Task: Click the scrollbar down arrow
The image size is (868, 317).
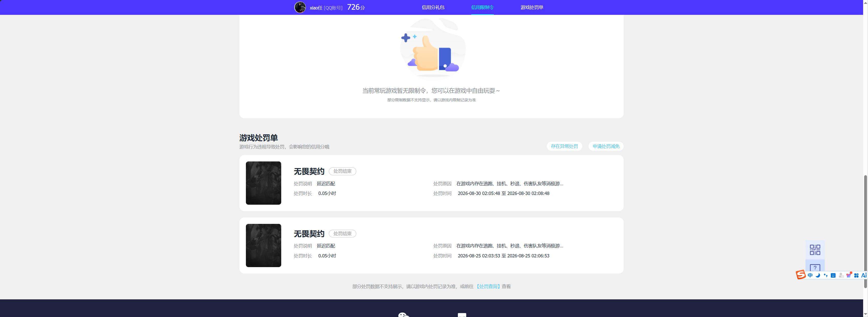Action: click(865, 314)
